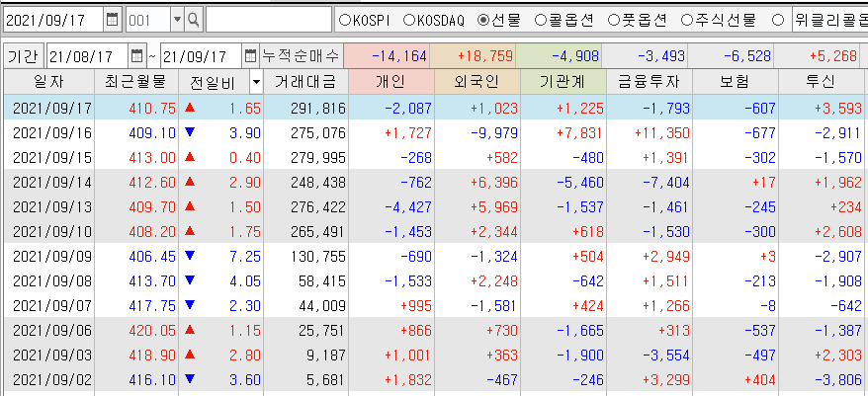This screenshot has height=396, width=868.
Task: Click the 누적순매수 label button
Action: pos(301,56)
